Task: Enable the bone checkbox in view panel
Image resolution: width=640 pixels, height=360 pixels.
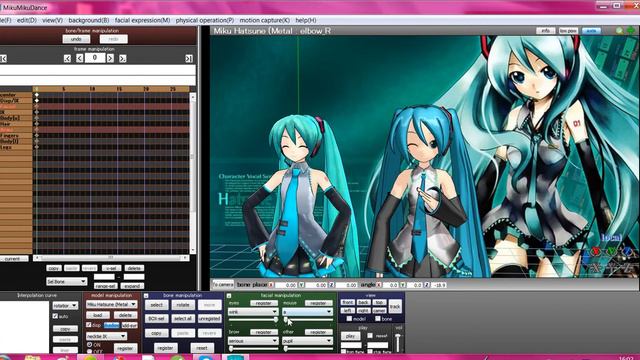Action: coord(378,319)
